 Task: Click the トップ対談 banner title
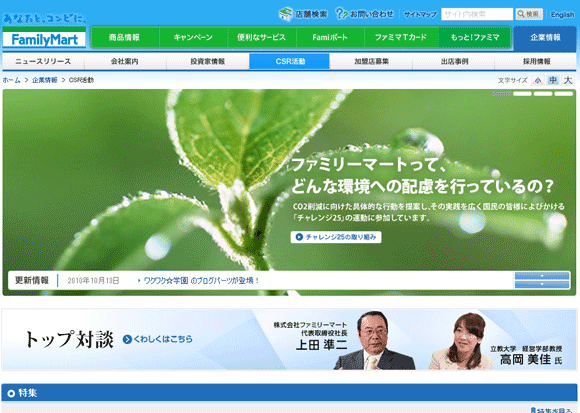tap(69, 339)
